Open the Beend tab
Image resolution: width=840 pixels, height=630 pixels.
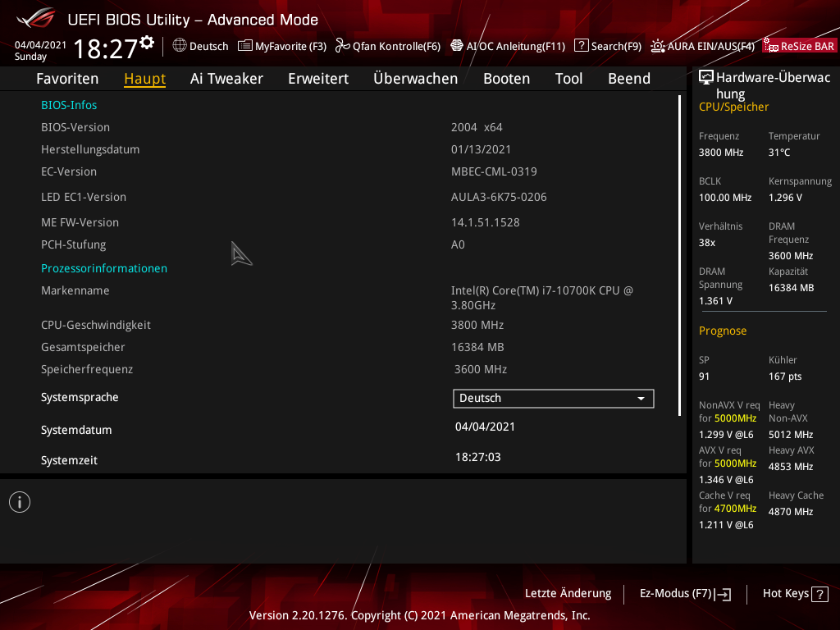[629, 79]
